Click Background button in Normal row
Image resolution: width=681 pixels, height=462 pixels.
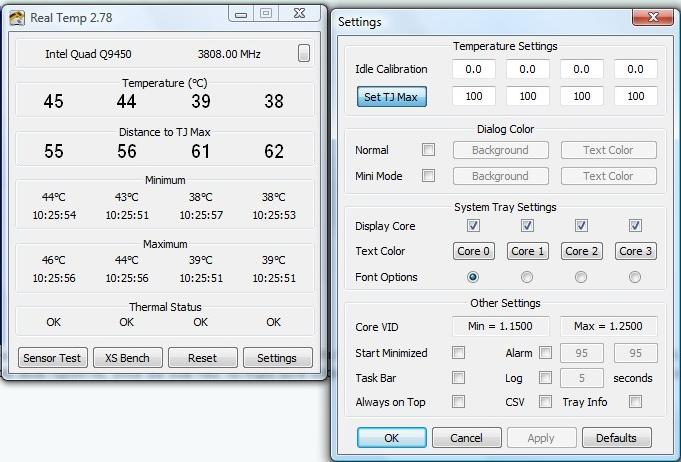tap(501, 150)
